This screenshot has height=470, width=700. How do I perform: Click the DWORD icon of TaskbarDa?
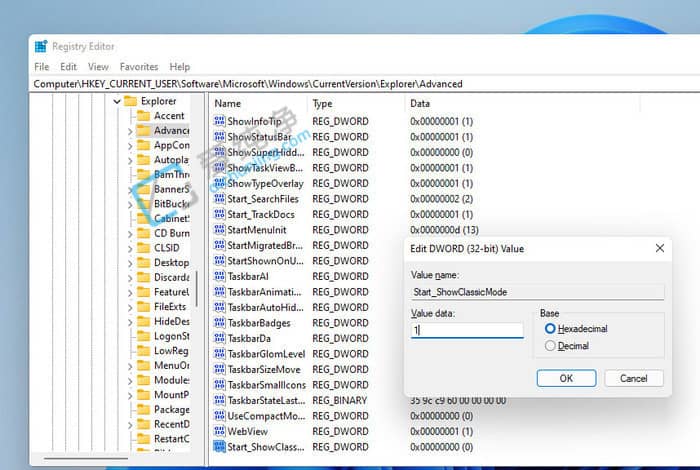tap(220, 338)
